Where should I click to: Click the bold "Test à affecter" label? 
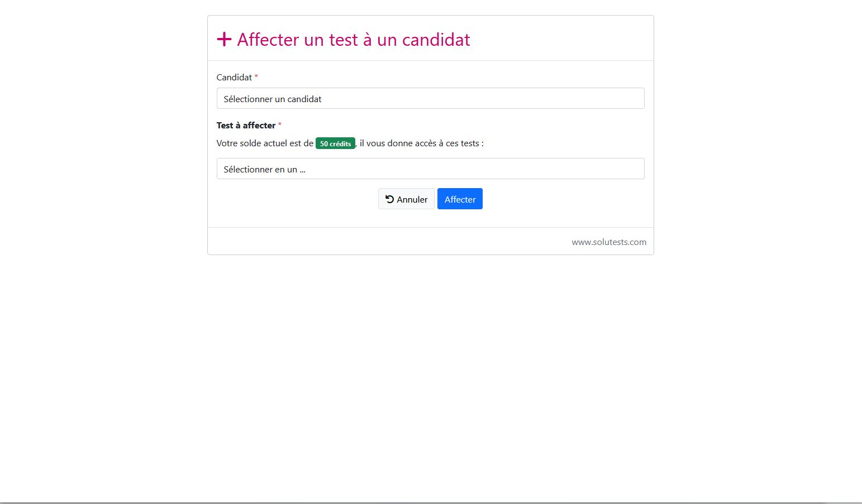(x=246, y=125)
